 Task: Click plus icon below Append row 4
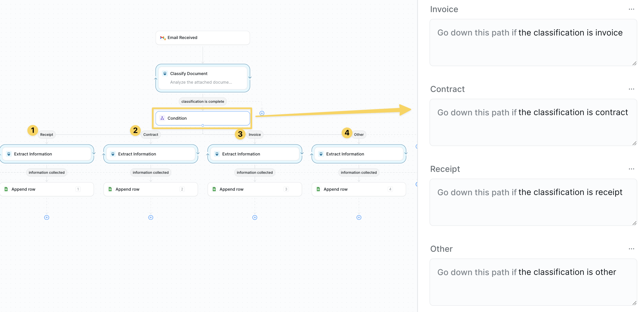point(359,217)
